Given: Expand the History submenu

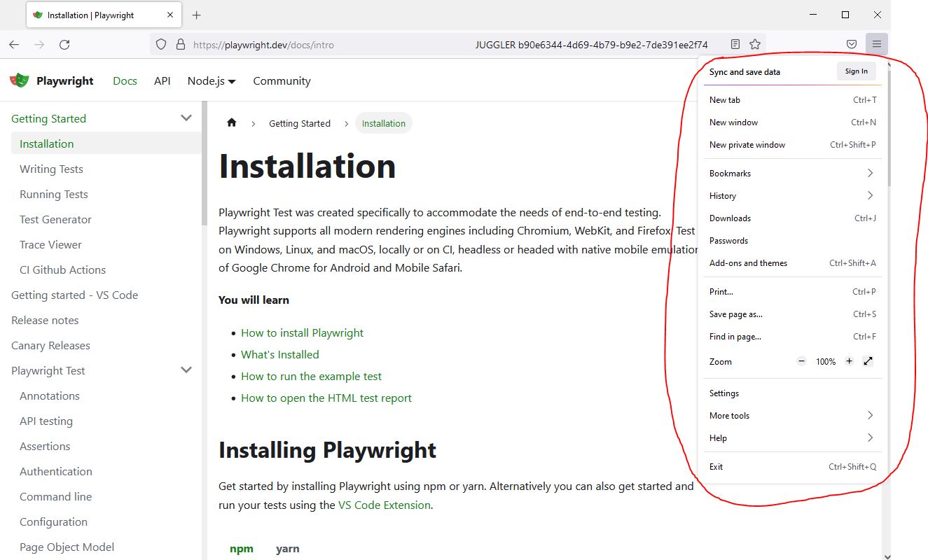Looking at the screenshot, I should (x=870, y=195).
